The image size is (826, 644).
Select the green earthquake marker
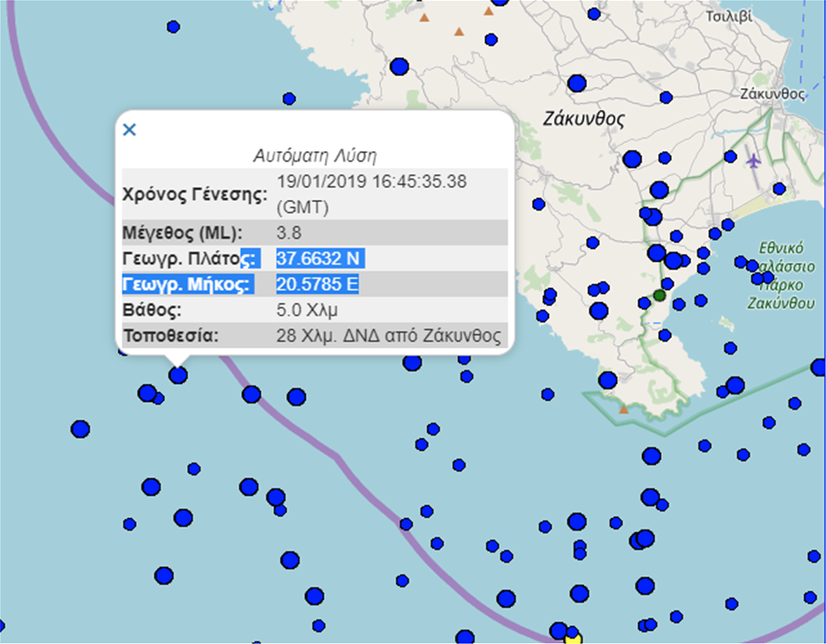tap(660, 296)
